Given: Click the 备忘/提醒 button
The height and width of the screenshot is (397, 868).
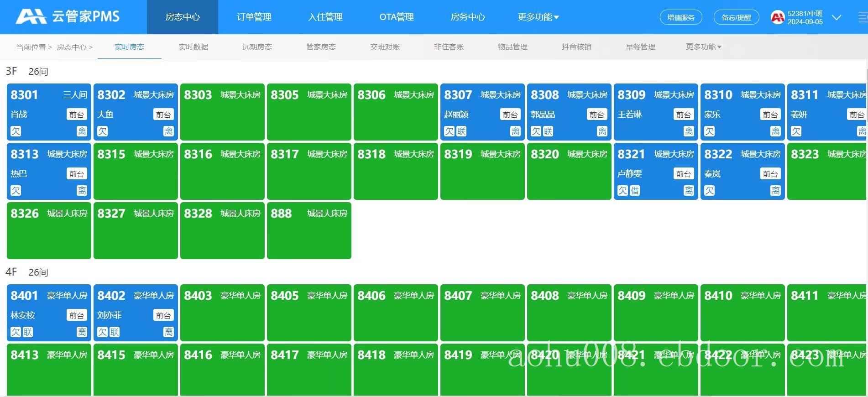Looking at the screenshot, I should (736, 17).
